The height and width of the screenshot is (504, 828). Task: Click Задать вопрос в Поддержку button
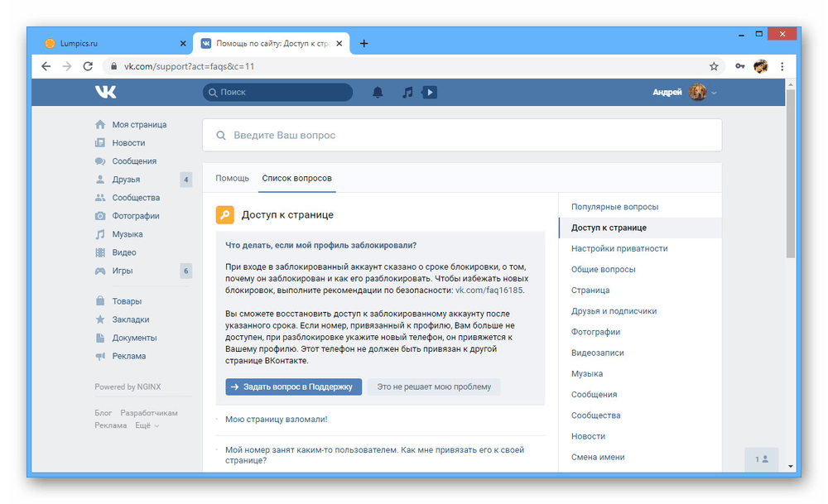point(294,386)
